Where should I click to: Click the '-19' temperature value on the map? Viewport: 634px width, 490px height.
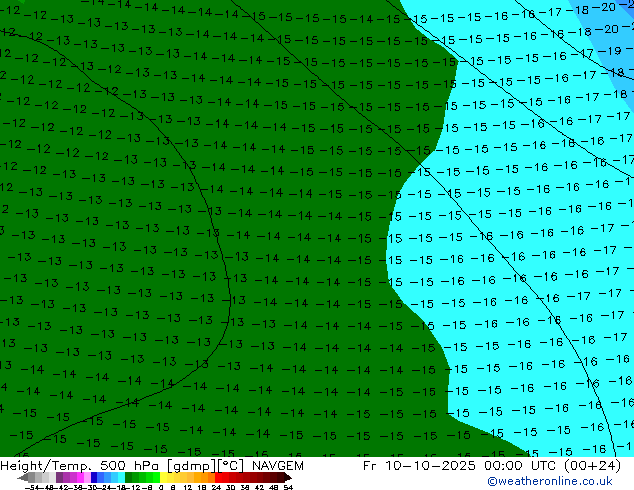(609, 51)
